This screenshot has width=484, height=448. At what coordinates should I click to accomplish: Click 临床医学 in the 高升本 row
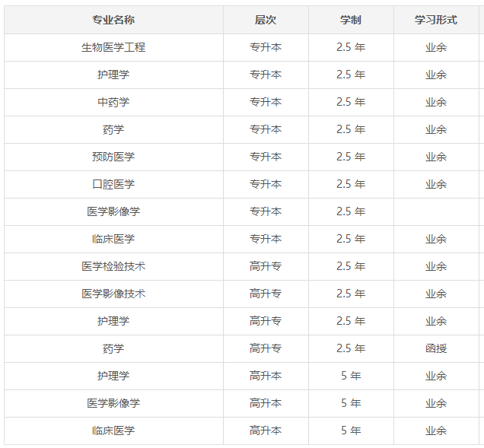(113, 431)
